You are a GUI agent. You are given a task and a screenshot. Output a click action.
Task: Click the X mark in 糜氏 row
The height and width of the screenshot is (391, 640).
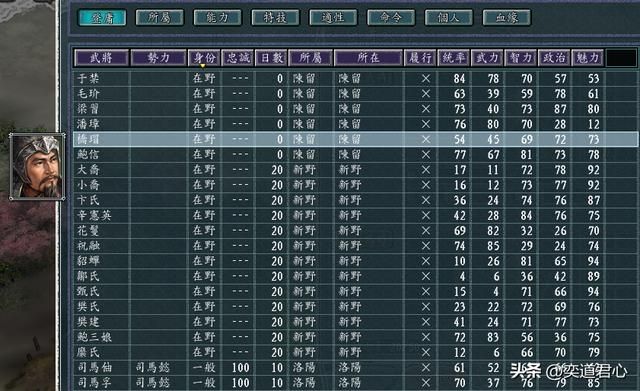pyautogui.click(x=426, y=352)
